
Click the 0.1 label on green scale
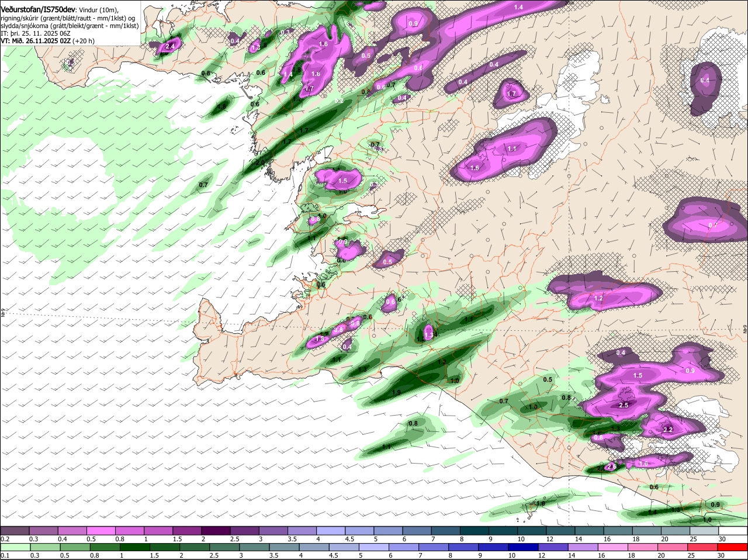coord(5,555)
